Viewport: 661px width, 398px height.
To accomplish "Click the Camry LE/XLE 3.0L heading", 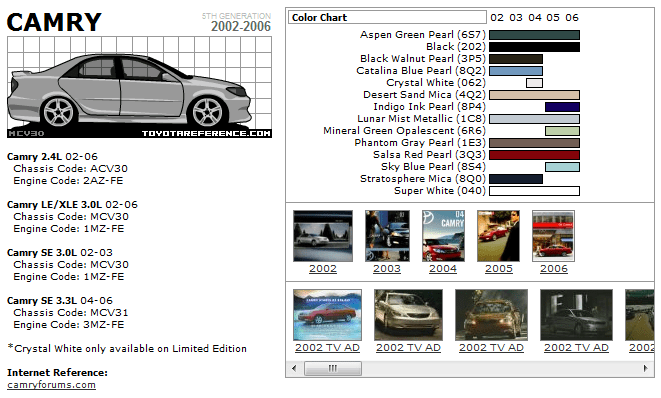I will tap(73, 204).
